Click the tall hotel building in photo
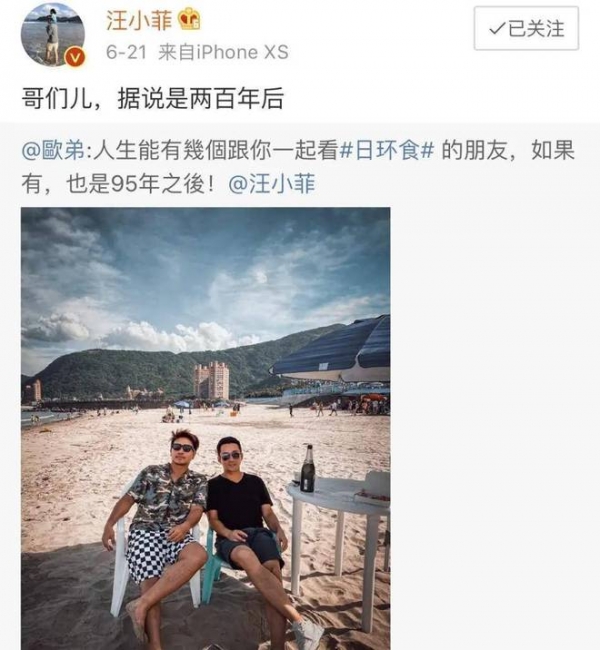Image resolution: width=600 pixels, height=650 pixels. click(211, 380)
